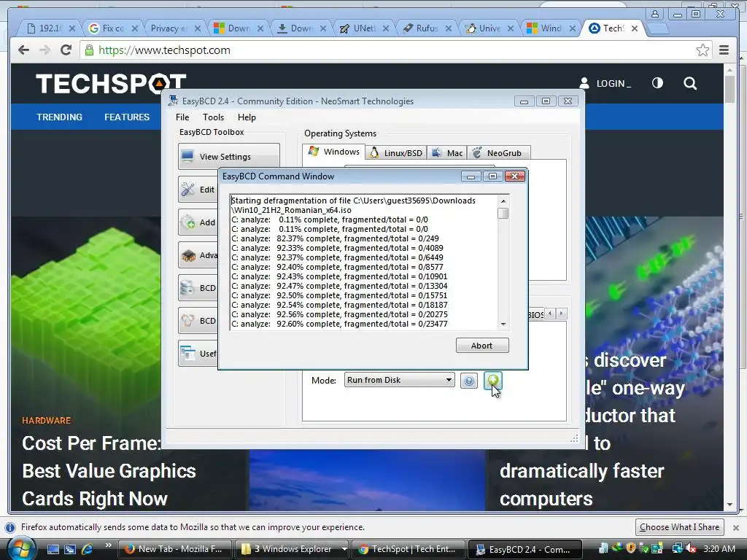Switch to the Privacy browser tab

(x=174, y=28)
